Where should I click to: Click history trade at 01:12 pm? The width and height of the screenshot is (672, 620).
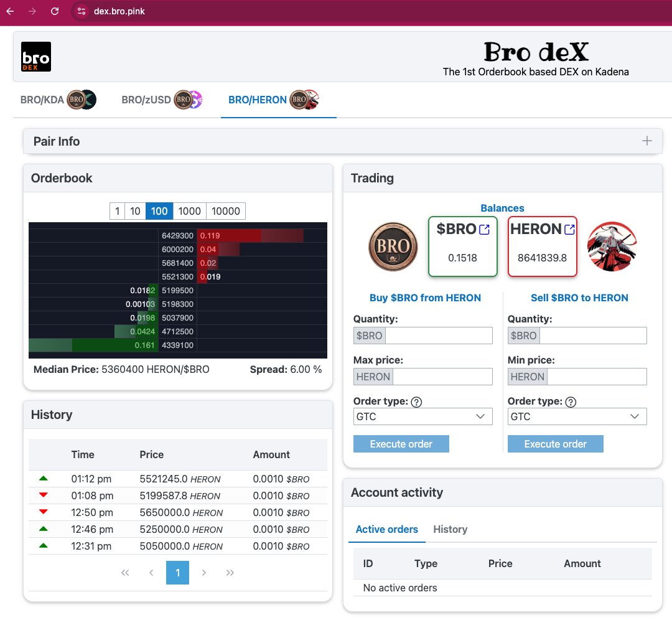pyautogui.click(x=178, y=479)
